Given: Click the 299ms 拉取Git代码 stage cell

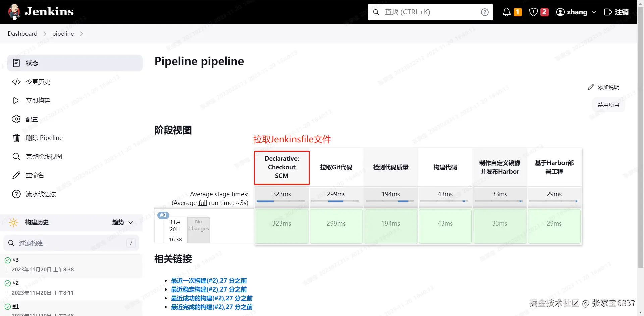Looking at the screenshot, I should tap(336, 226).
